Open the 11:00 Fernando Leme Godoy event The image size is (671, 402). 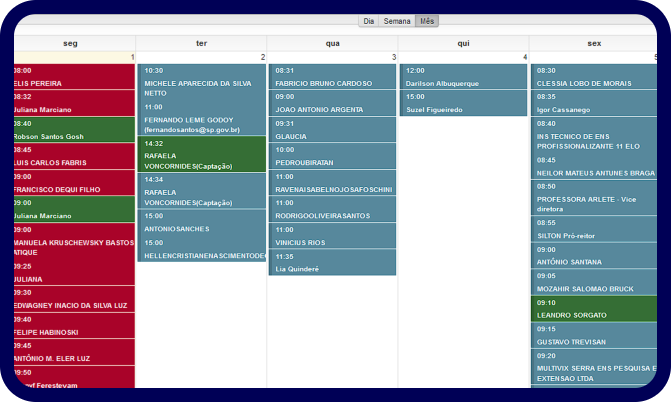tap(201, 118)
